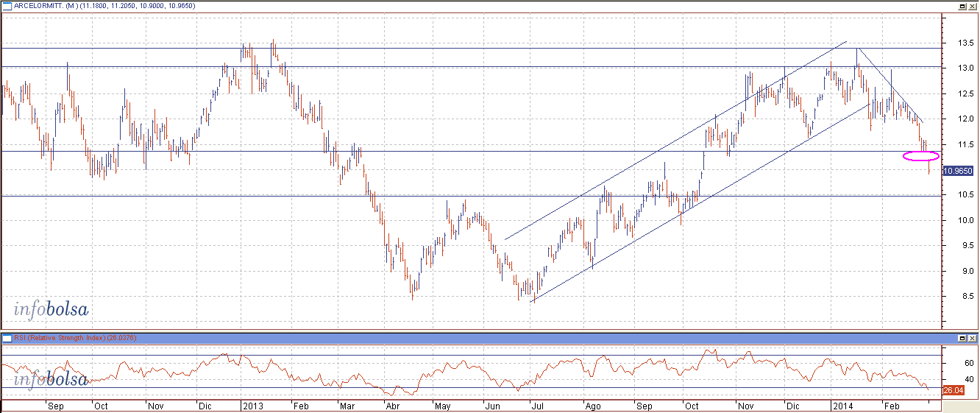This screenshot has height=413, width=980.
Task: Click the Ago date axis label
Action: click(x=592, y=406)
